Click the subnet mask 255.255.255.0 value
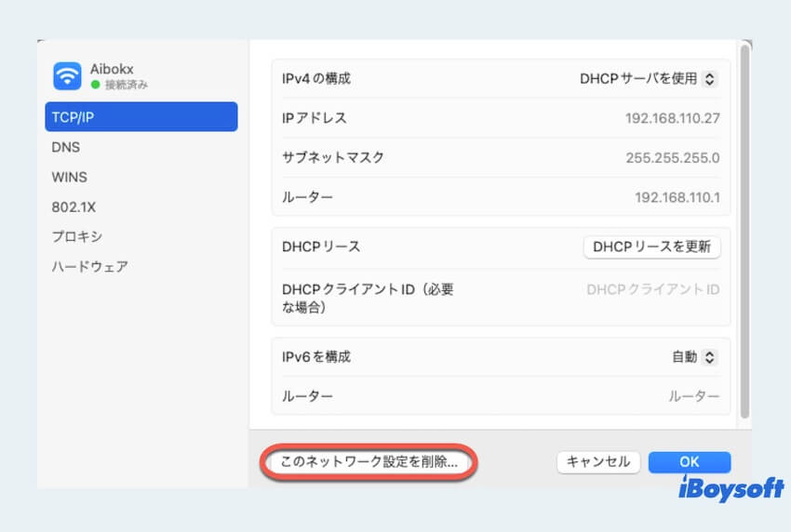The image size is (791, 532). click(x=672, y=157)
